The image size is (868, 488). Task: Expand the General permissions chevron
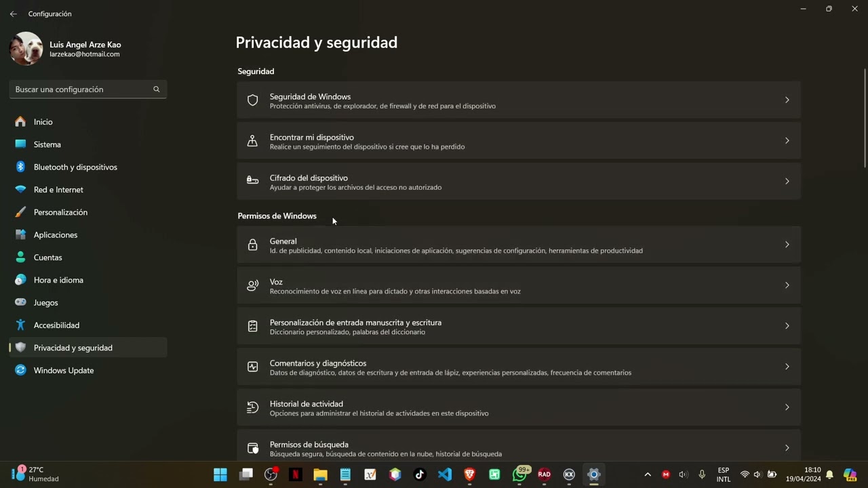click(x=787, y=245)
